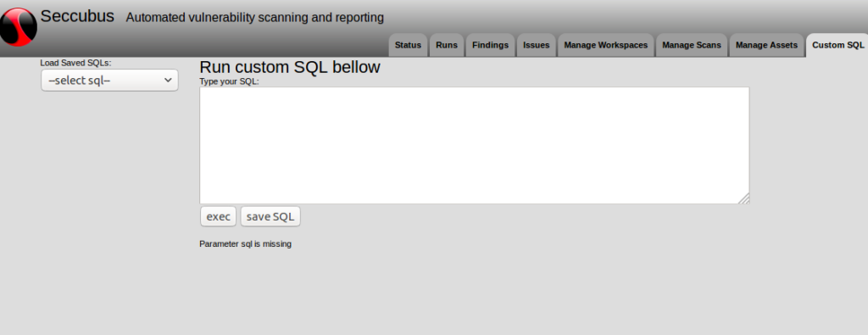This screenshot has width=868, height=335.
Task: Click the Load Saved SQLs label
Action: point(75,63)
